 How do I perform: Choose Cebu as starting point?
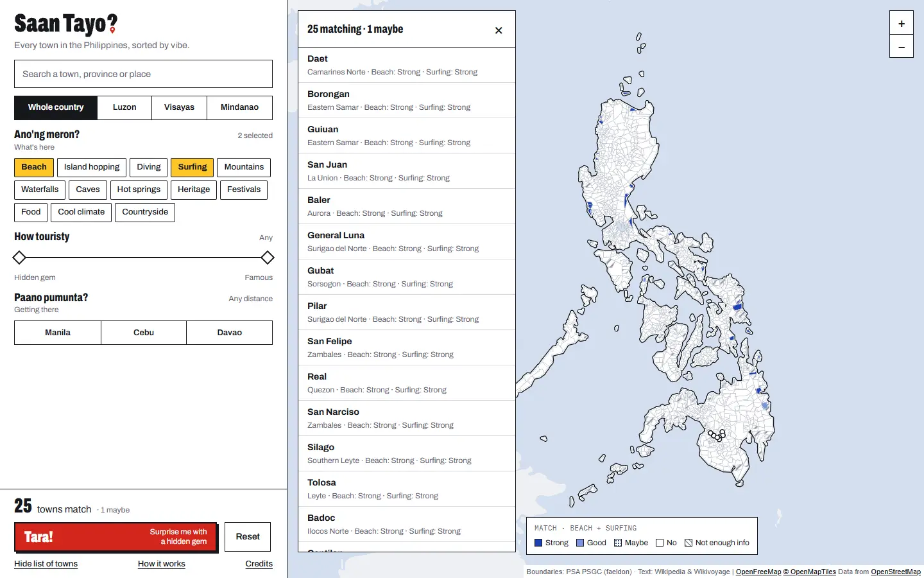144,333
